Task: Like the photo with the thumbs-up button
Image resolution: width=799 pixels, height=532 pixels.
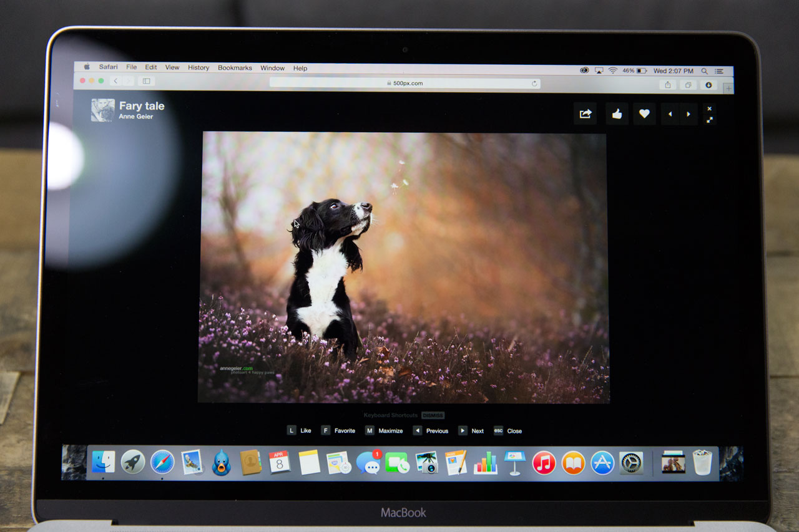Action: (x=617, y=114)
